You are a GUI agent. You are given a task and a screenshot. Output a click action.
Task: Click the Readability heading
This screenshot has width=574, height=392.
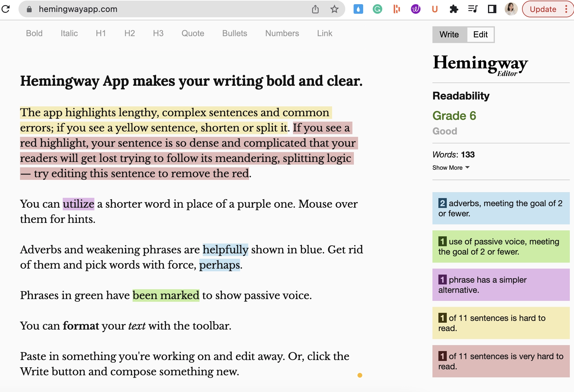461,96
